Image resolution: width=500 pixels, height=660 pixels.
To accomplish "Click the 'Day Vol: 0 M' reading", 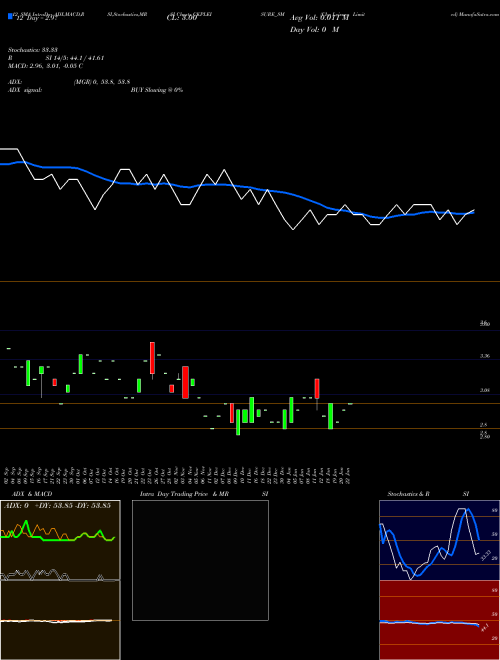I will (314, 30).
